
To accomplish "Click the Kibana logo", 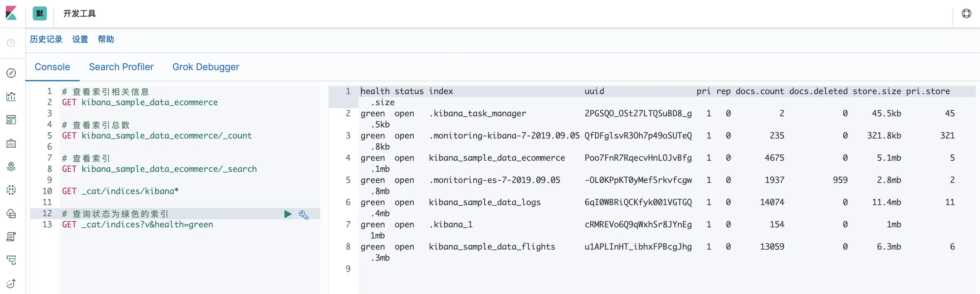I will (x=11, y=13).
